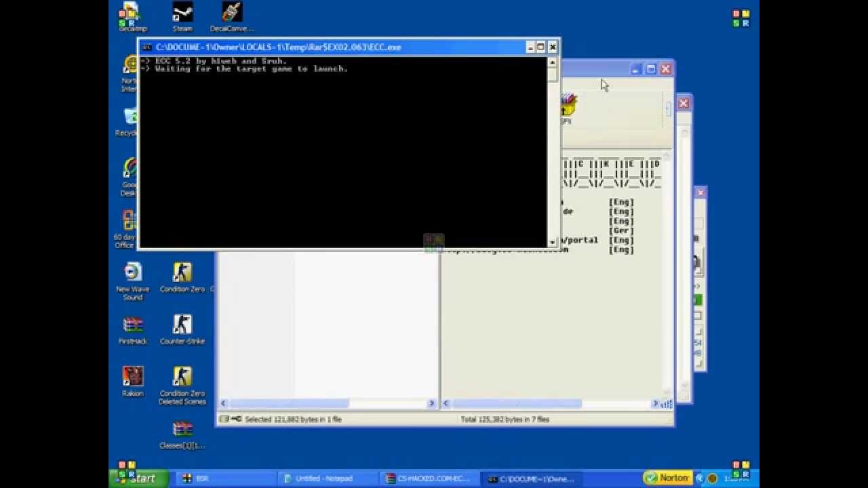
Task: Close the ECC.exe console window
Action: [553, 47]
